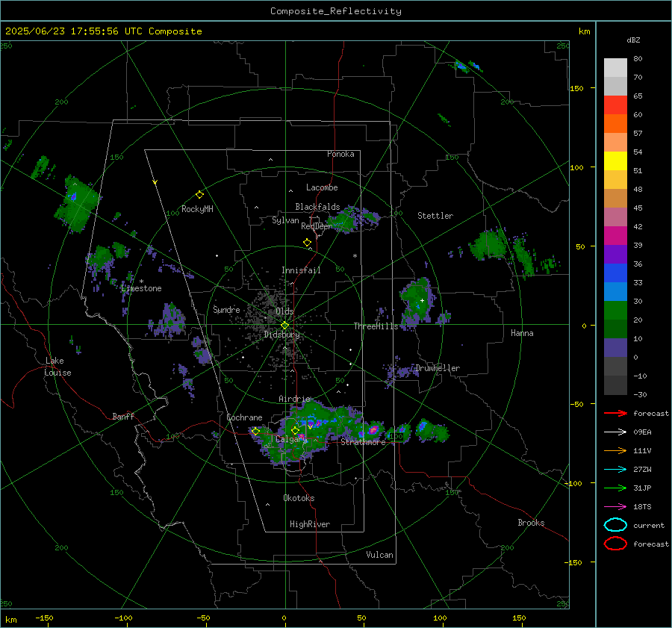
Task: Pick the purple swatch between 36 and 39 dBZ
Action: click(x=615, y=255)
